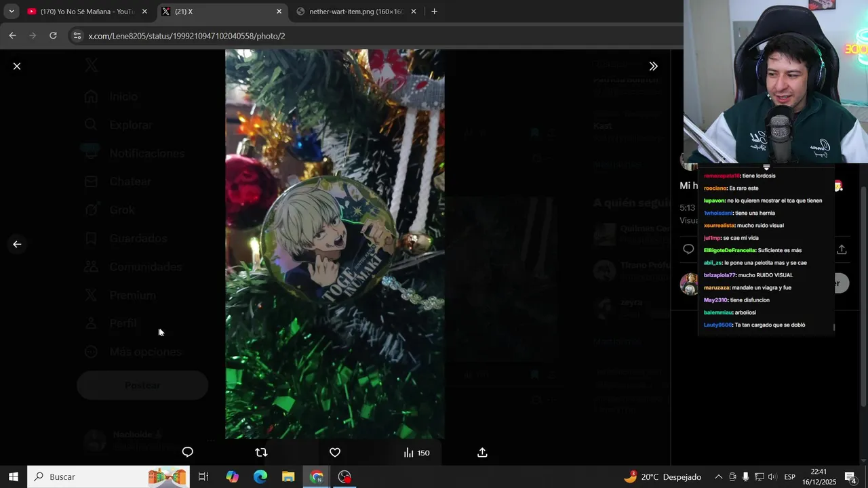868x488 pixels.
Task: Click chat username 'xsurrealista'
Action: click(x=719, y=226)
